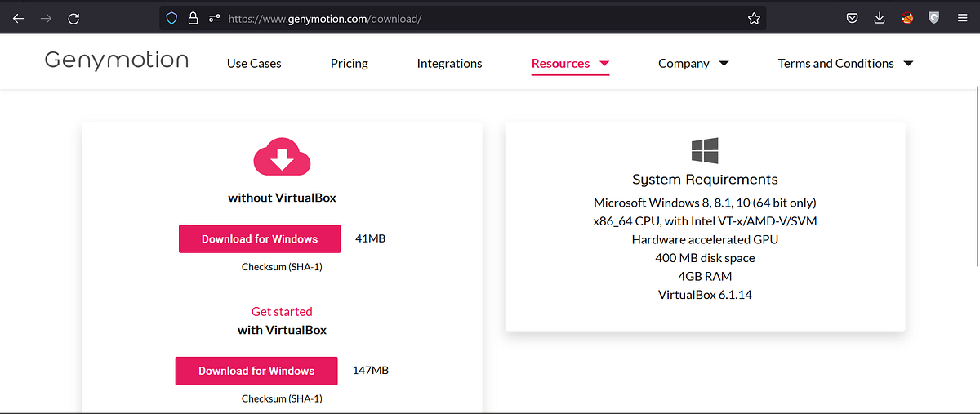Open the Use Cases menu item
The width and height of the screenshot is (980, 414).
254,63
